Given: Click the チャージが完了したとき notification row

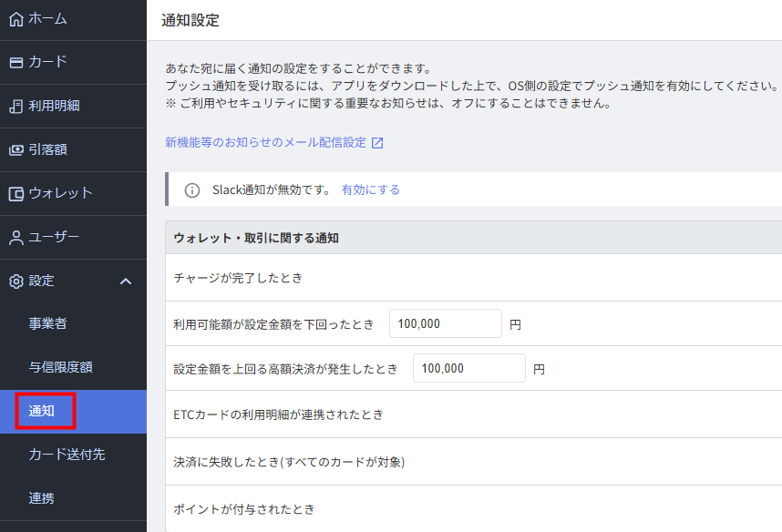Looking at the screenshot, I should 238,278.
